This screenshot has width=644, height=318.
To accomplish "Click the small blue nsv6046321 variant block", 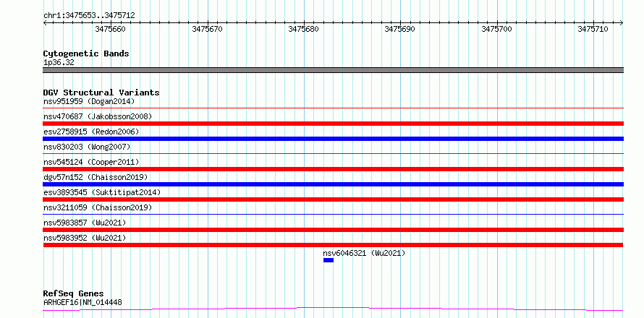I will (x=329, y=260).
